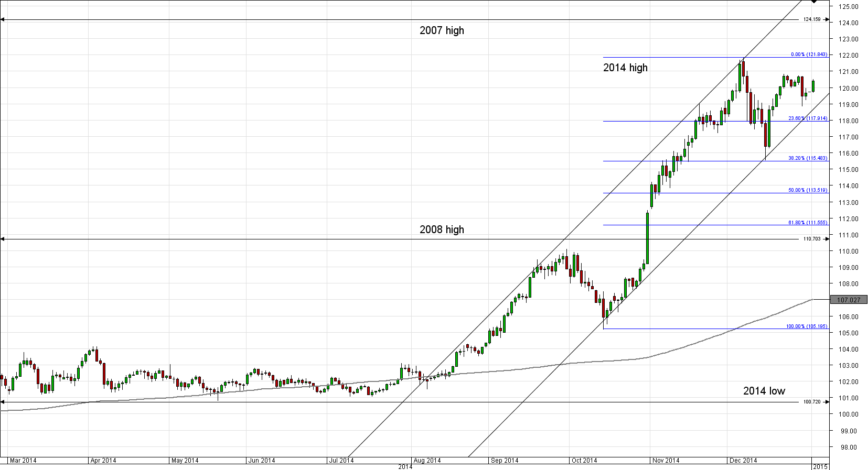Click the May 2014 time axis label
Screen dimensions: 868x470
[x=185, y=461]
